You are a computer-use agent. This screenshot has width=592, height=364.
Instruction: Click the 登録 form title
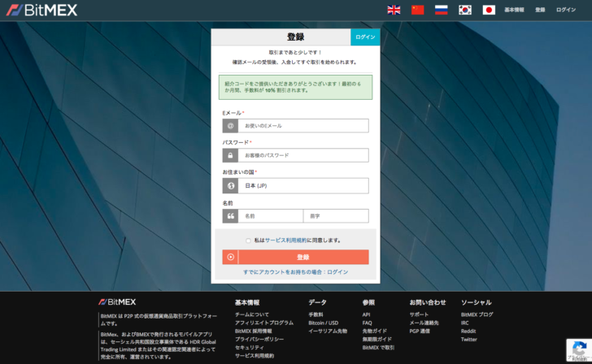click(x=296, y=37)
